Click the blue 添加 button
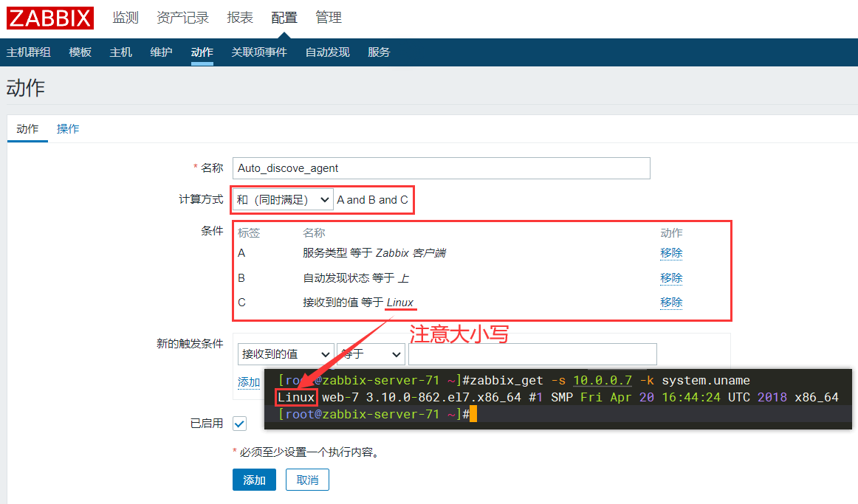Viewport: 858px width, 504px height. pos(255,480)
